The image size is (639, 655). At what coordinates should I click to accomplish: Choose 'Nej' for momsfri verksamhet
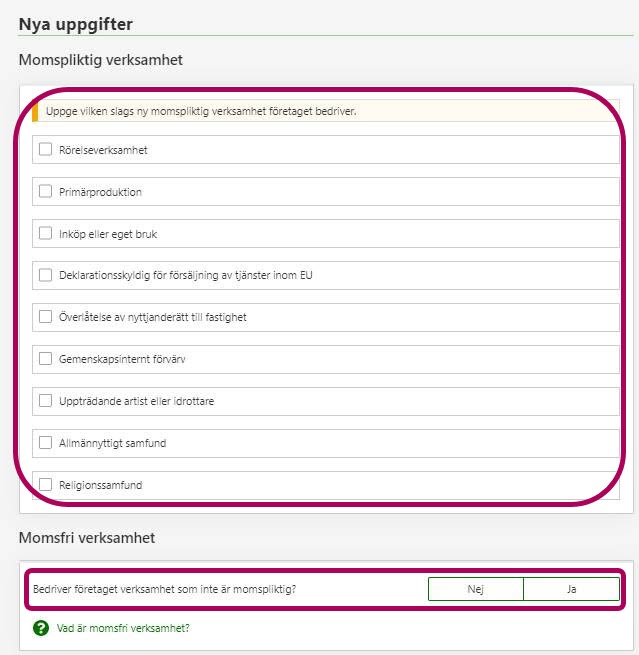[475, 589]
